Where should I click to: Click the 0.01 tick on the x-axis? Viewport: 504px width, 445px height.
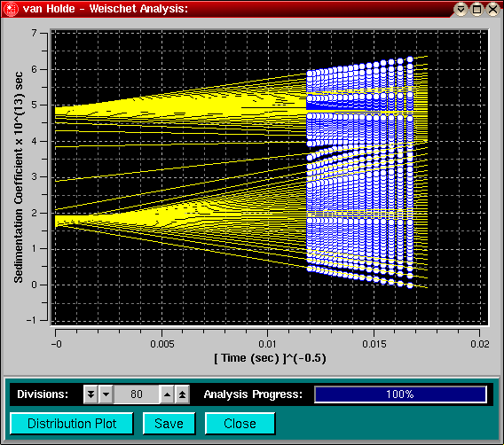tap(267, 344)
